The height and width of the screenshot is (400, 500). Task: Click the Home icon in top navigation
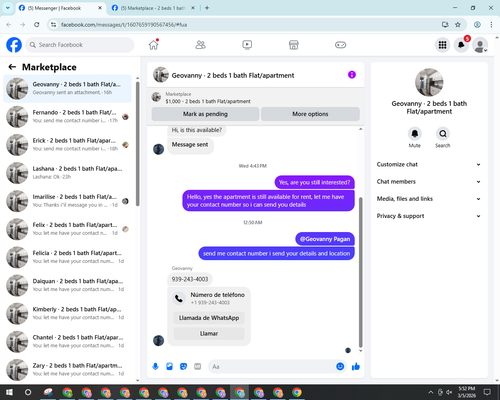(x=154, y=45)
